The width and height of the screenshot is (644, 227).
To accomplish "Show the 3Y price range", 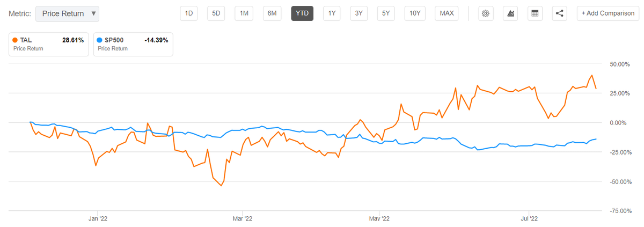I will click(x=358, y=13).
